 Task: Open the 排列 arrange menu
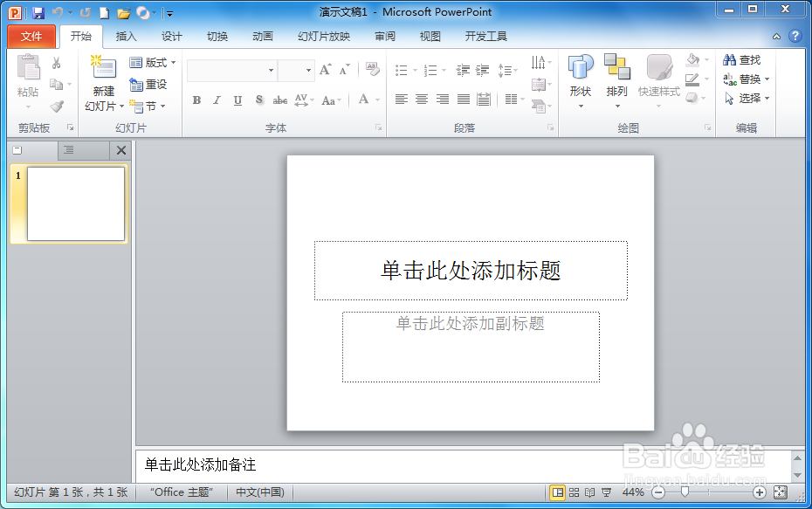click(x=616, y=81)
